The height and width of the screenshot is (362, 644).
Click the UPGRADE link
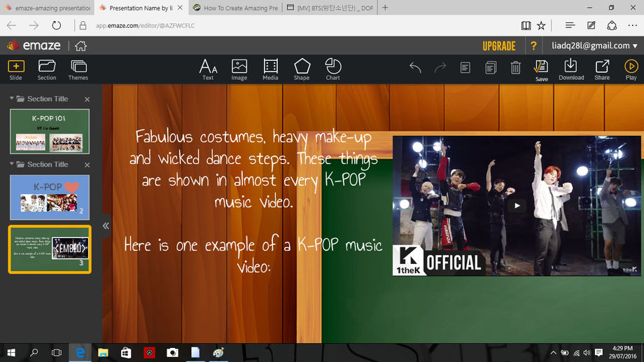(x=499, y=46)
